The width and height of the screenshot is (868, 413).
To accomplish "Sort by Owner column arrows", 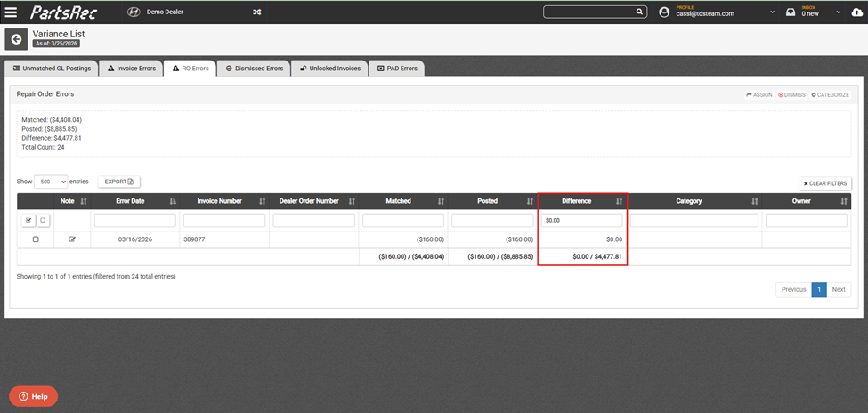I will (x=844, y=201).
